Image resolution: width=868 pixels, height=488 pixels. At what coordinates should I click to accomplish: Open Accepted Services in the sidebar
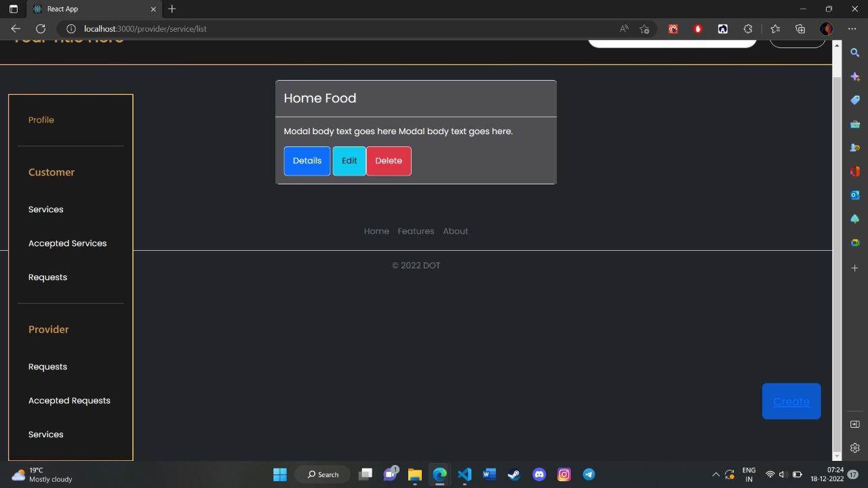[x=68, y=243]
